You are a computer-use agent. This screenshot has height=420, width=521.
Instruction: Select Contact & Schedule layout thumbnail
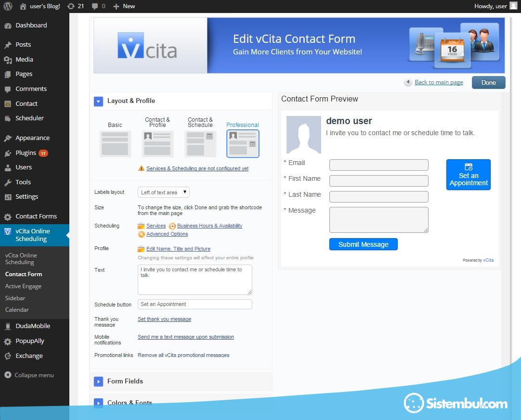tap(200, 144)
